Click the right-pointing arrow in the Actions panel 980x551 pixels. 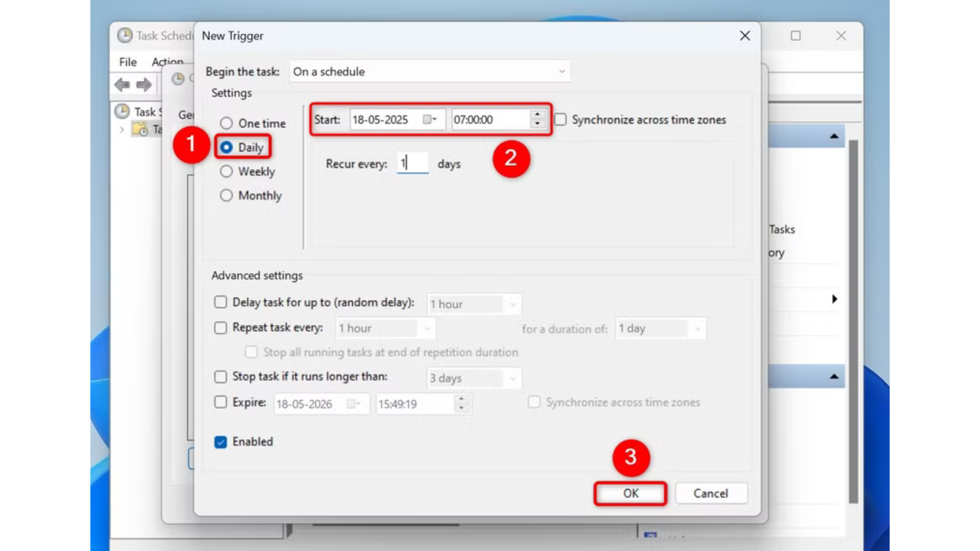[x=834, y=299]
